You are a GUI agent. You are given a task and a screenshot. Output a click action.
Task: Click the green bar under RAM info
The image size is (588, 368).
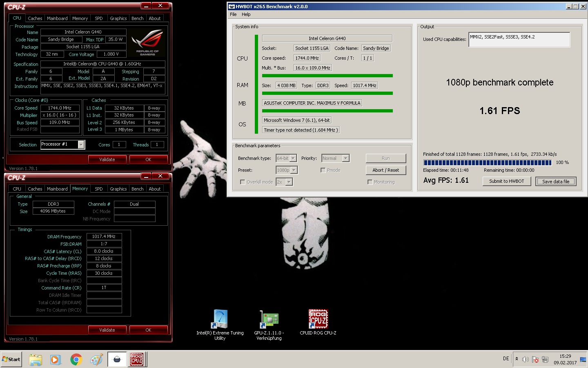327,93
